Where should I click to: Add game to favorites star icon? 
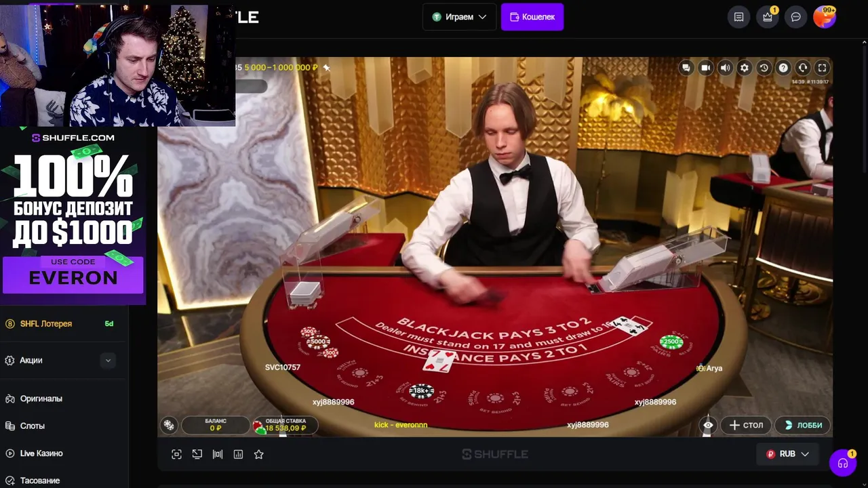pos(258,454)
